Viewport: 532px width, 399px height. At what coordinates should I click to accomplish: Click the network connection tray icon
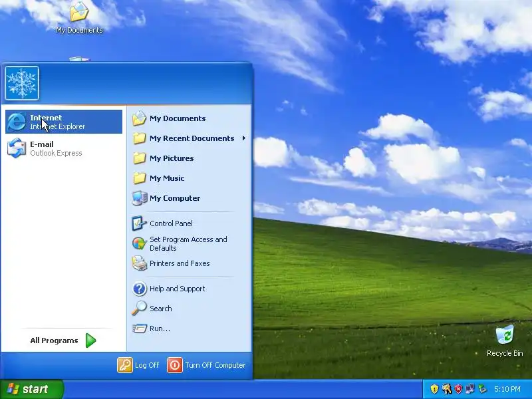coord(470,389)
